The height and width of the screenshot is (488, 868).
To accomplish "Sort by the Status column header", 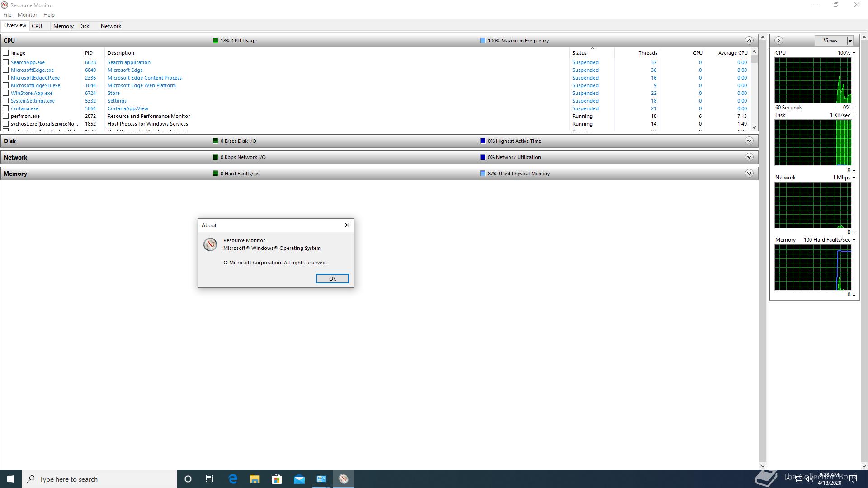I will coord(592,53).
